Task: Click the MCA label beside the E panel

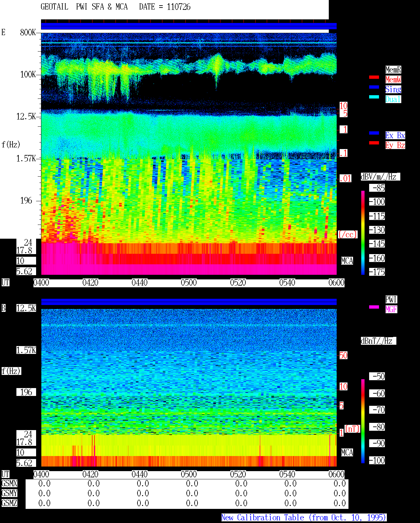Action: click(347, 261)
